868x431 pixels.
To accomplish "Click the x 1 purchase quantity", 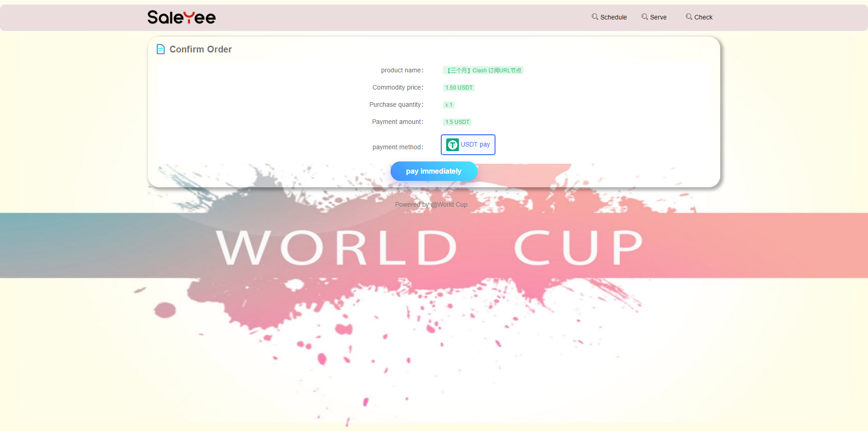I will [x=449, y=105].
